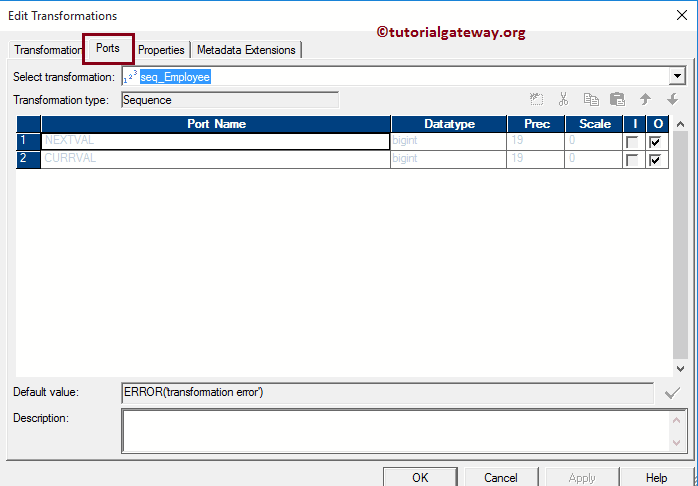698x486 pixels.
Task: Toggle output checkbox for CURRVAL port
Action: pyautogui.click(x=655, y=160)
